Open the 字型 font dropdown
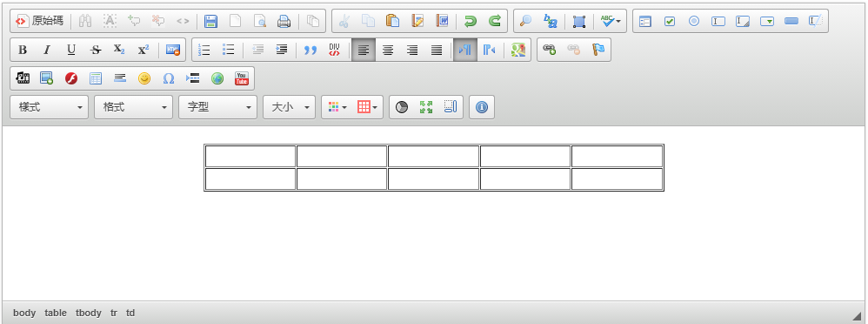Viewport: 868px width, 324px height. (x=217, y=107)
